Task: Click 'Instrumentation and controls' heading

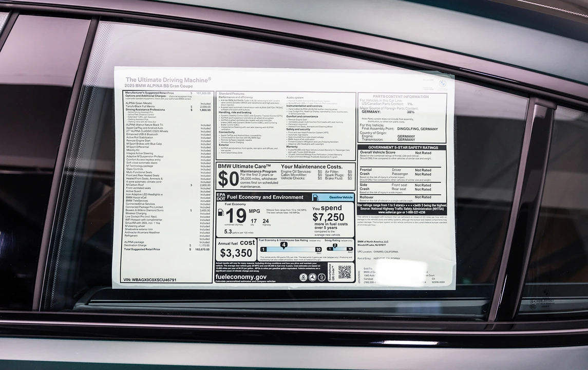Action: pyautogui.click(x=305, y=106)
